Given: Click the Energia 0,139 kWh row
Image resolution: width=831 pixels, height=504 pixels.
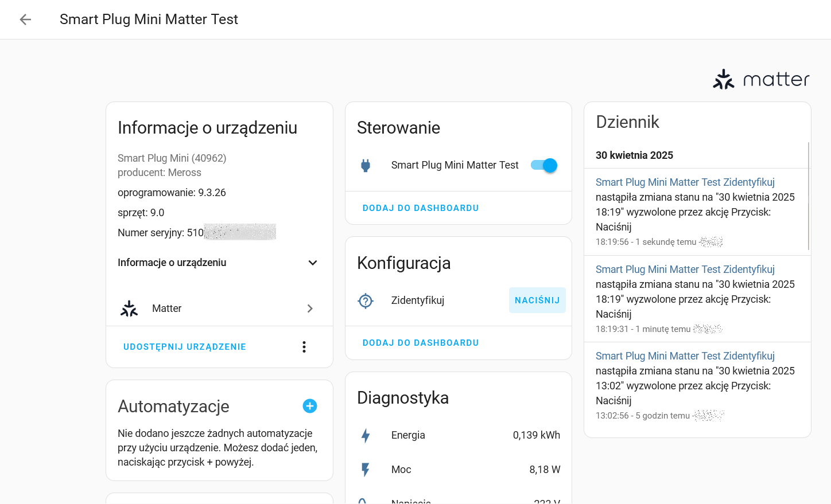Looking at the screenshot, I should click(459, 435).
